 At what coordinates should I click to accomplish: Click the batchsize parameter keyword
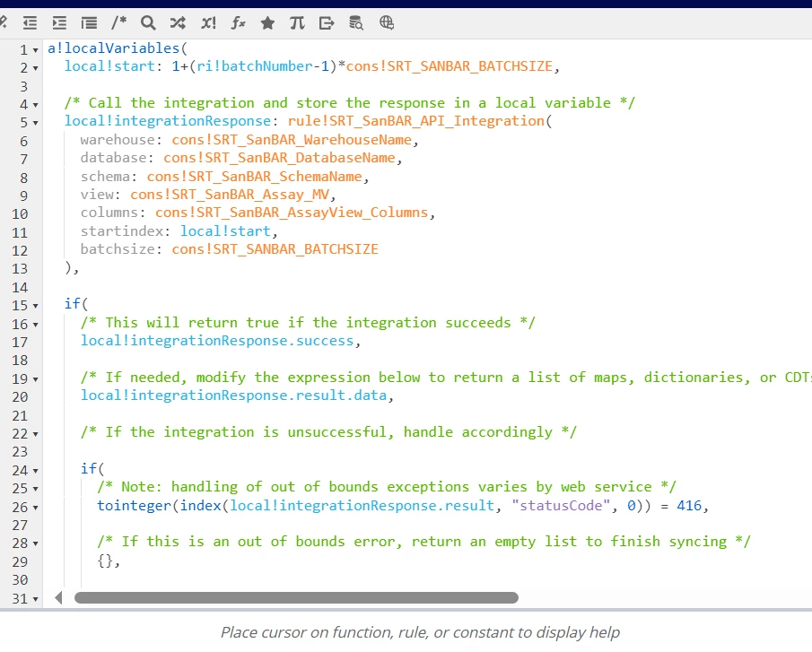click(118, 249)
